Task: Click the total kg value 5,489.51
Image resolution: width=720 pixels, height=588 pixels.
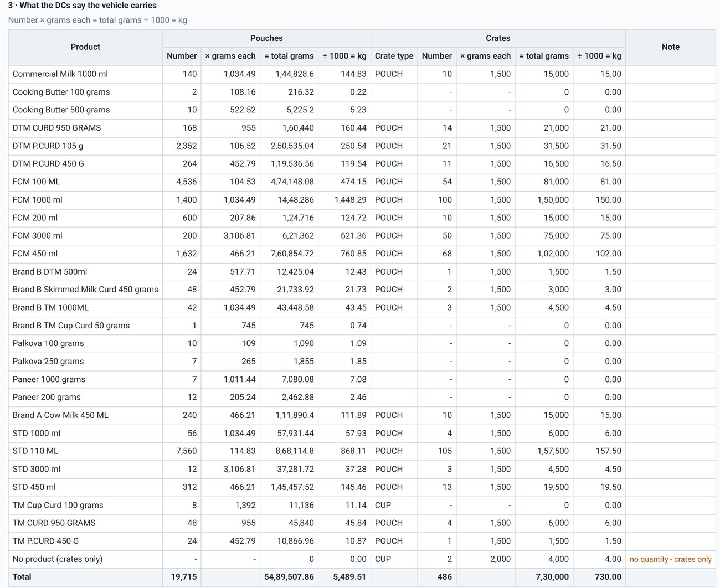Action: (x=349, y=577)
